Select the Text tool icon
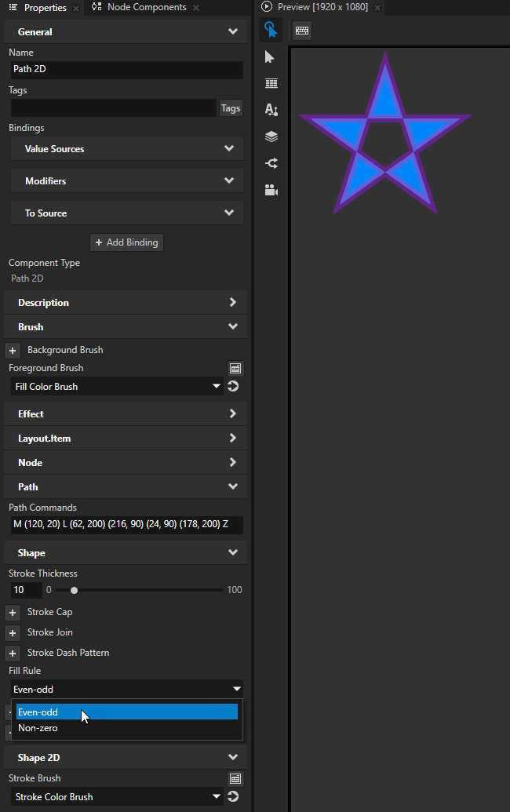 [x=271, y=109]
